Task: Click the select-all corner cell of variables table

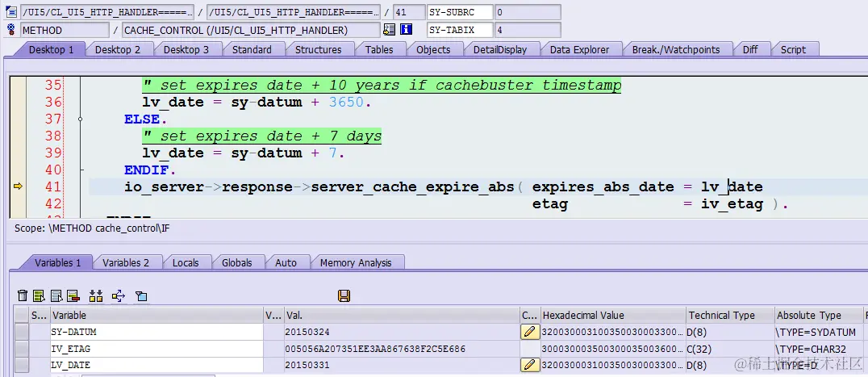Action: point(22,315)
